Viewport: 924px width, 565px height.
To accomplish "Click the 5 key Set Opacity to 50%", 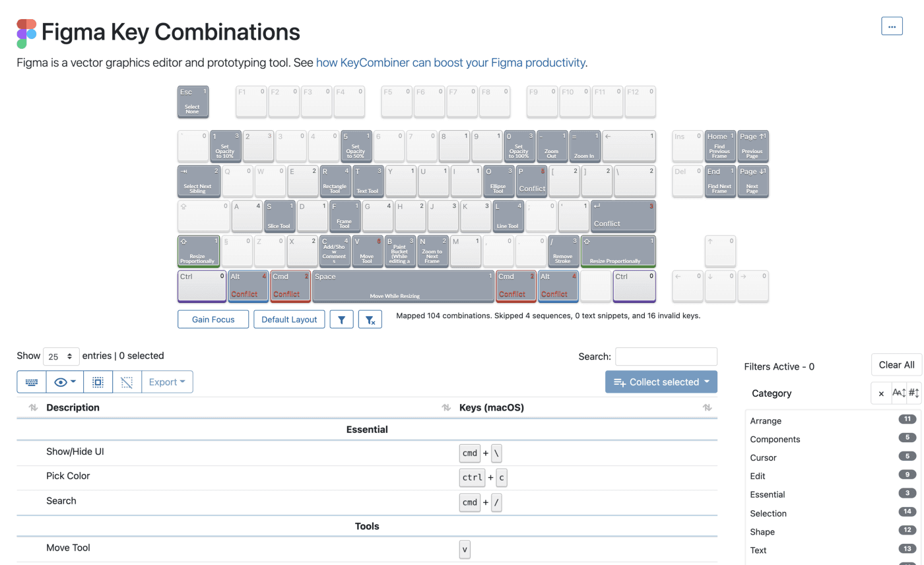I will (x=356, y=146).
